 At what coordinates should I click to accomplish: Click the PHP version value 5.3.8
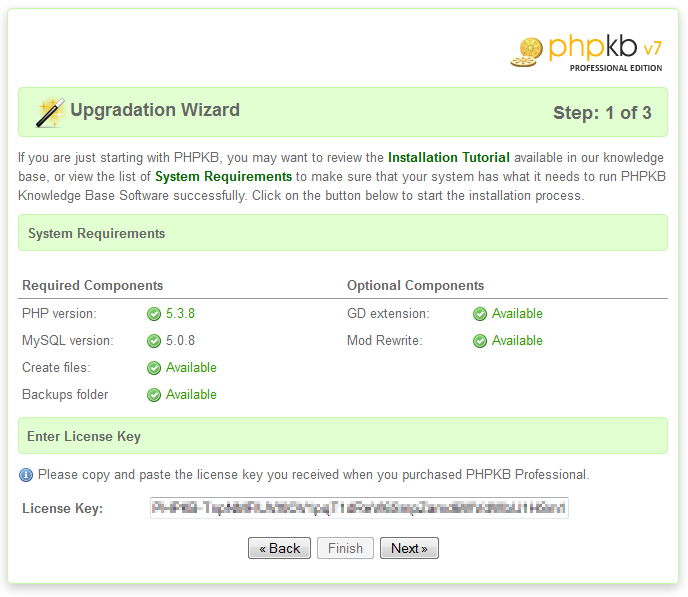pyautogui.click(x=180, y=314)
